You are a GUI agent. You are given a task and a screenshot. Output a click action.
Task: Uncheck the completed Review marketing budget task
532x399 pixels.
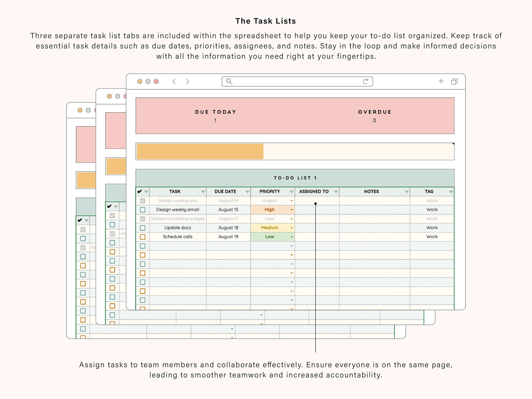pyautogui.click(x=142, y=219)
